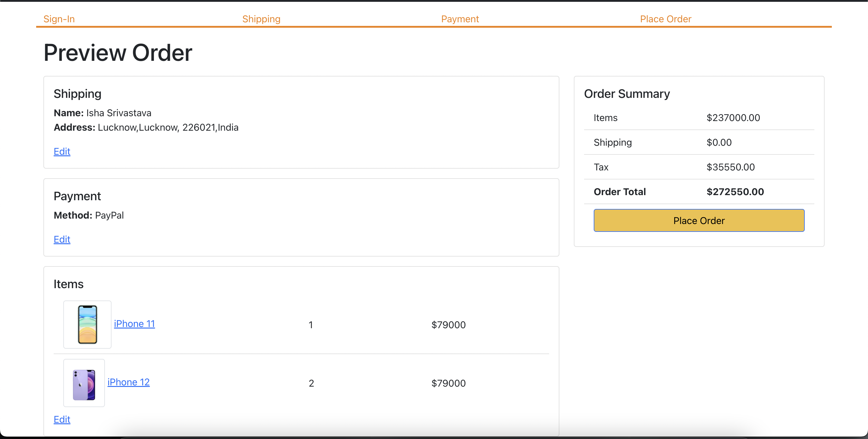Edit the order items list
868x439 pixels.
click(x=62, y=419)
